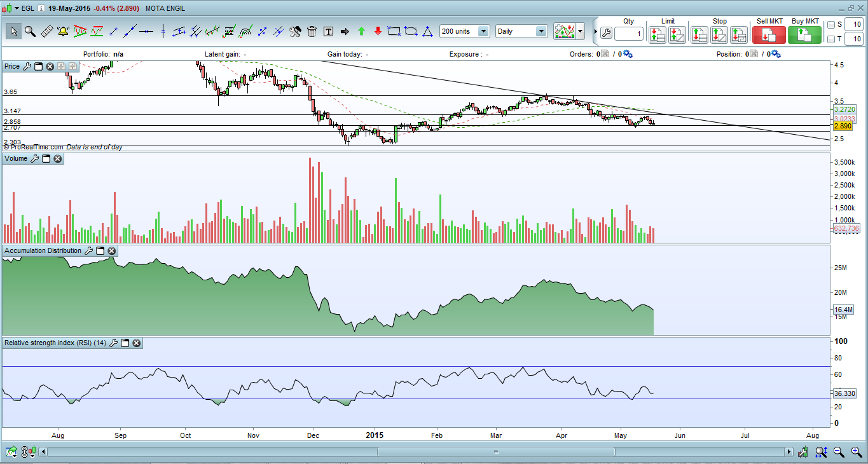Select the text annotation tool
This screenshot has height=464, width=868.
click(x=328, y=31)
